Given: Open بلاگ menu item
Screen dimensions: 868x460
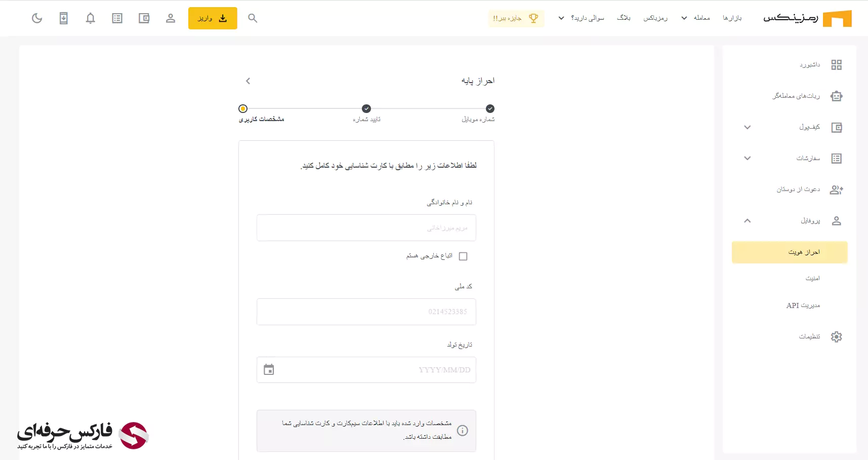Looking at the screenshot, I should tap(624, 18).
